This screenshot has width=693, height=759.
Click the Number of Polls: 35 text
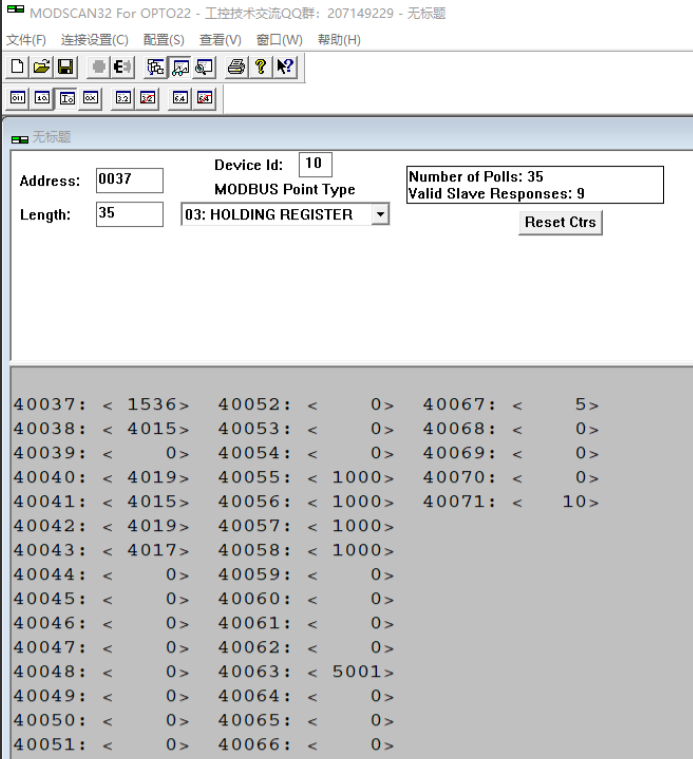click(476, 177)
